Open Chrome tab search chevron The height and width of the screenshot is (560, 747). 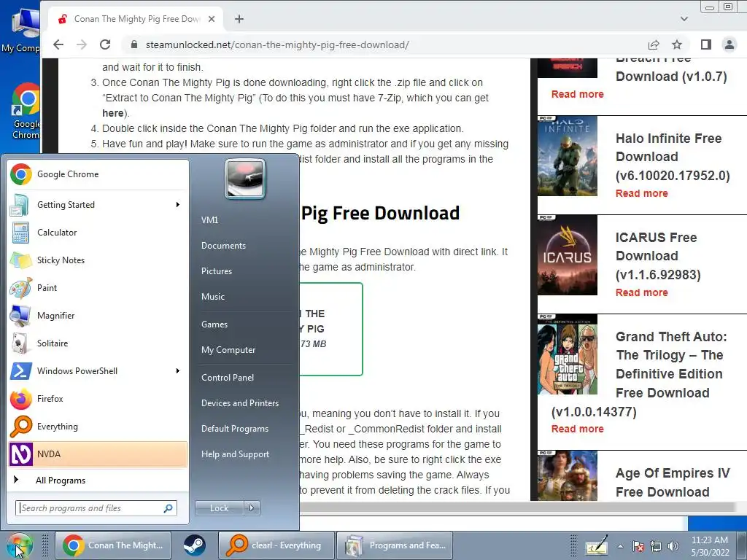pyautogui.click(x=684, y=19)
